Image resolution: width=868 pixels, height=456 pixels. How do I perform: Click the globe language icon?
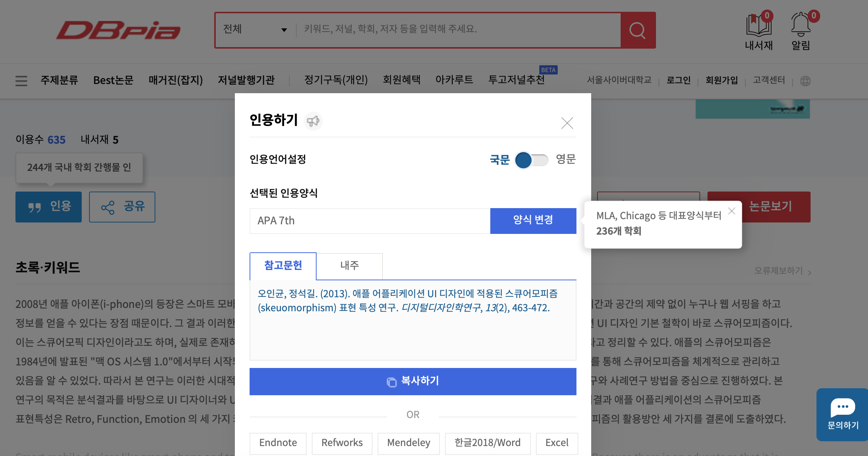click(x=805, y=81)
